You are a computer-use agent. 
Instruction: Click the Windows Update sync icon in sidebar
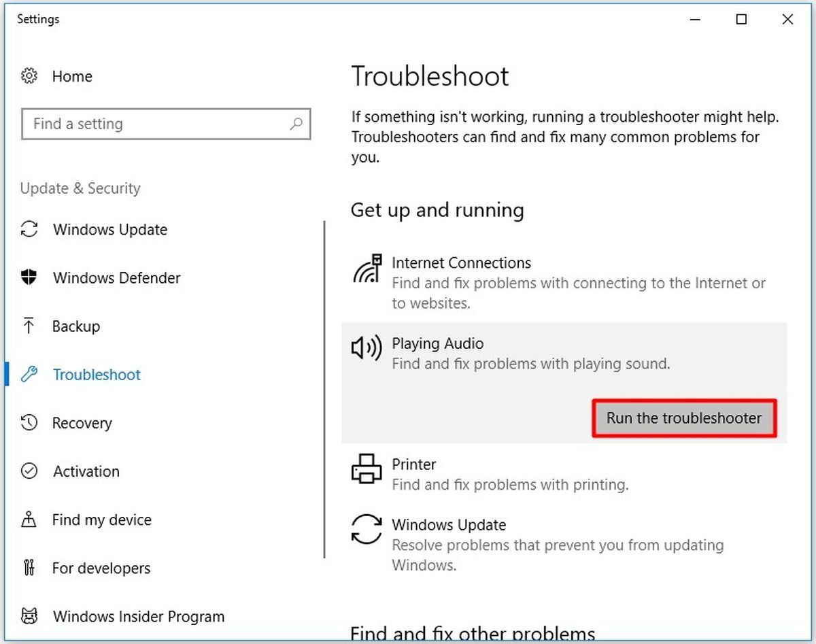tap(29, 229)
